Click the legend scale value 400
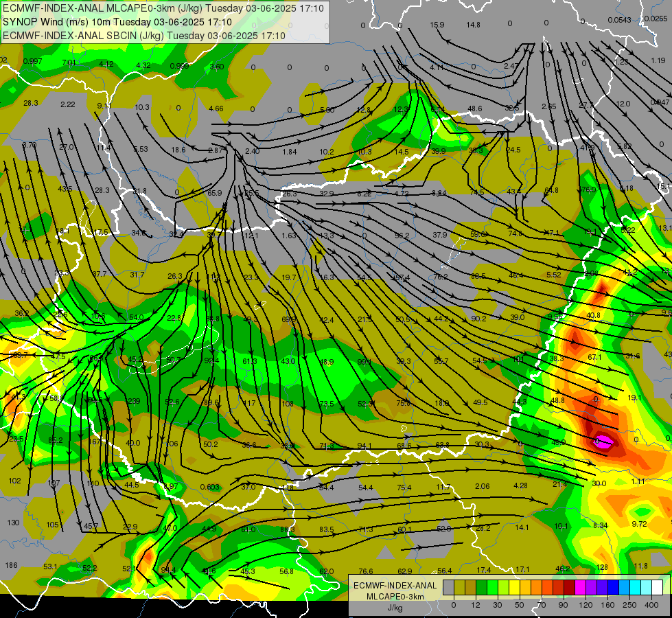This screenshot has width=672, height=618. [651, 605]
